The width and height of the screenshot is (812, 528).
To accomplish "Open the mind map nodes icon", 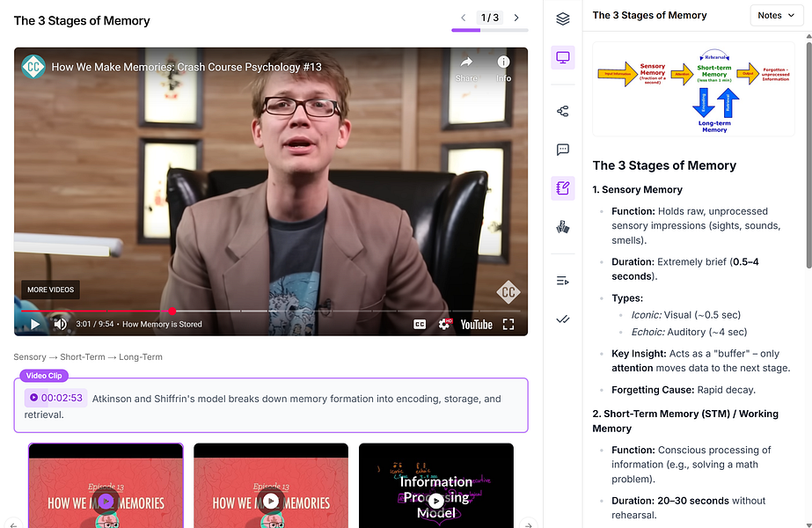I will [563, 111].
